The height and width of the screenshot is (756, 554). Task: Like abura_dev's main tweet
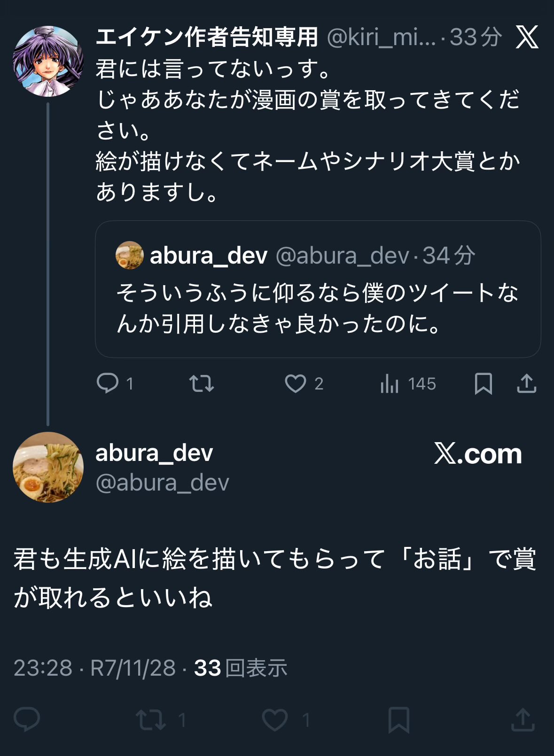click(275, 719)
